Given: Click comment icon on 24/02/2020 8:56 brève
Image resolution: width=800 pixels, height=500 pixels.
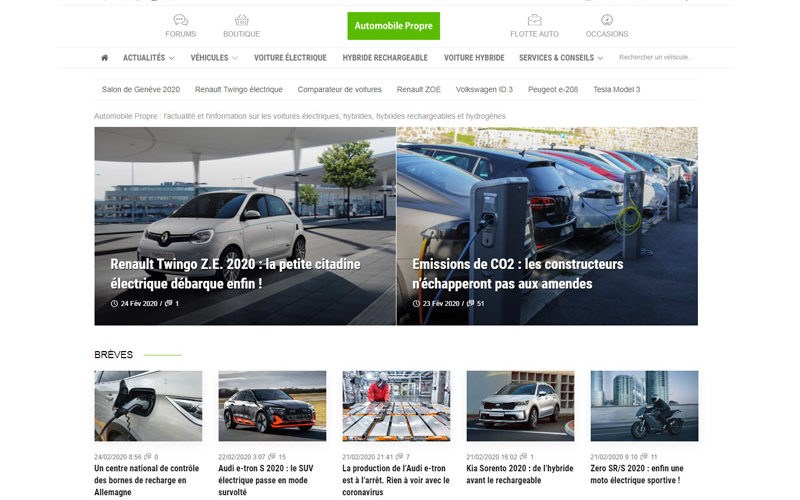Looking at the screenshot, I should 148,457.
